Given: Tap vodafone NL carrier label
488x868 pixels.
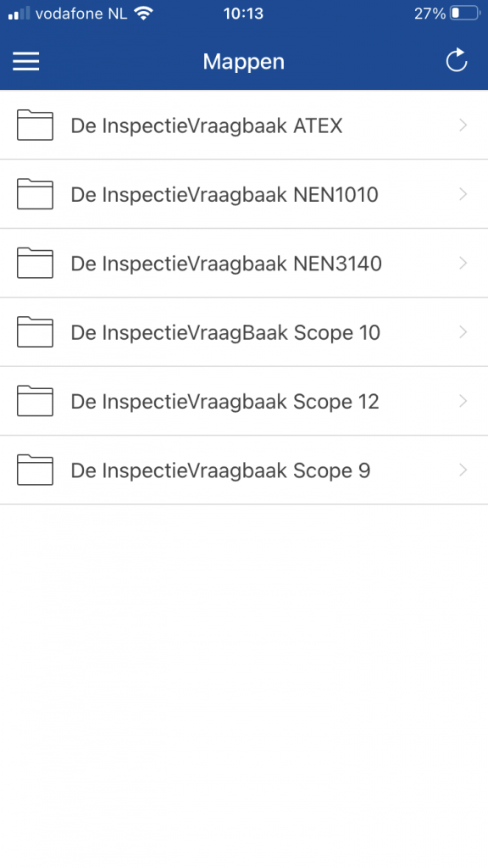Looking at the screenshot, I should click(85, 13).
